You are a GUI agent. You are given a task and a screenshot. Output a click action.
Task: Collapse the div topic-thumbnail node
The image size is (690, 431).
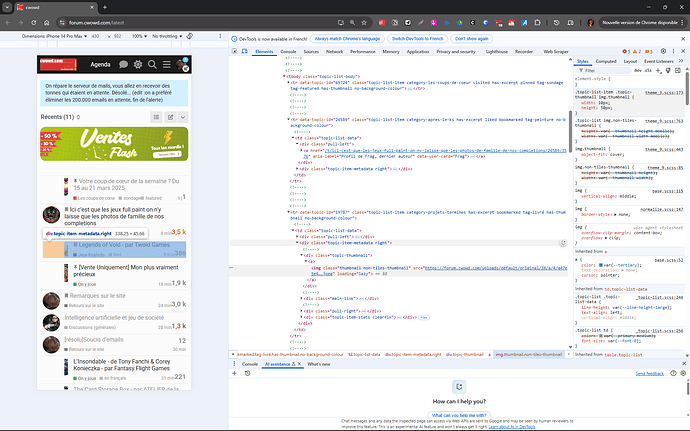click(302, 255)
